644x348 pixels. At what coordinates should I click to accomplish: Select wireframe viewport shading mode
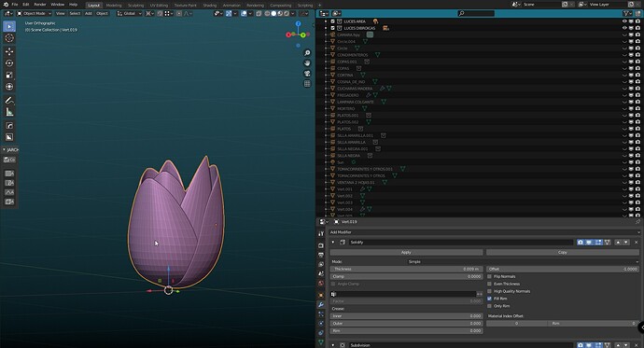click(267, 14)
